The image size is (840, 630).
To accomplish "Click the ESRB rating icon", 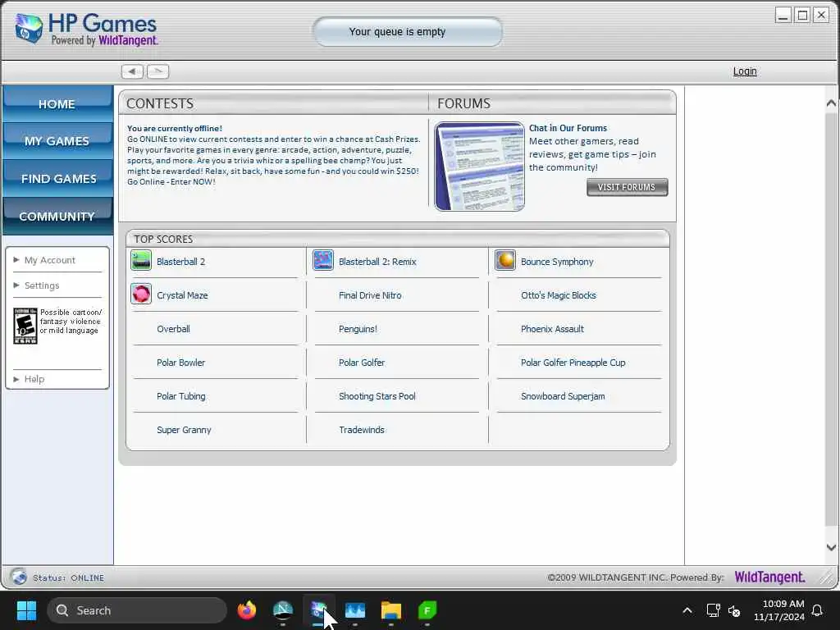I will (x=25, y=326).
